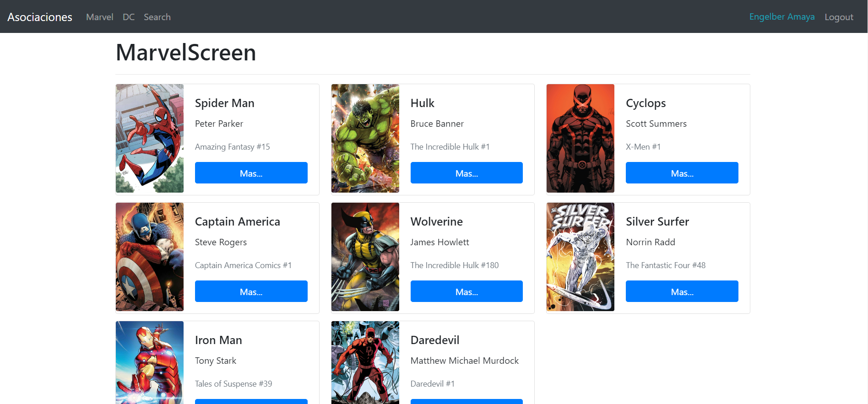The width and height of the screenshot is (868, 404).
Task: Open Mas... for Spider Man
Action: coord(251,173)
